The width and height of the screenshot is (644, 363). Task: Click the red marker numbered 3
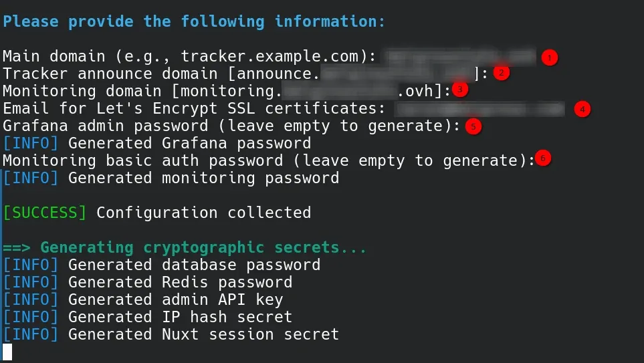click(460, 89)
